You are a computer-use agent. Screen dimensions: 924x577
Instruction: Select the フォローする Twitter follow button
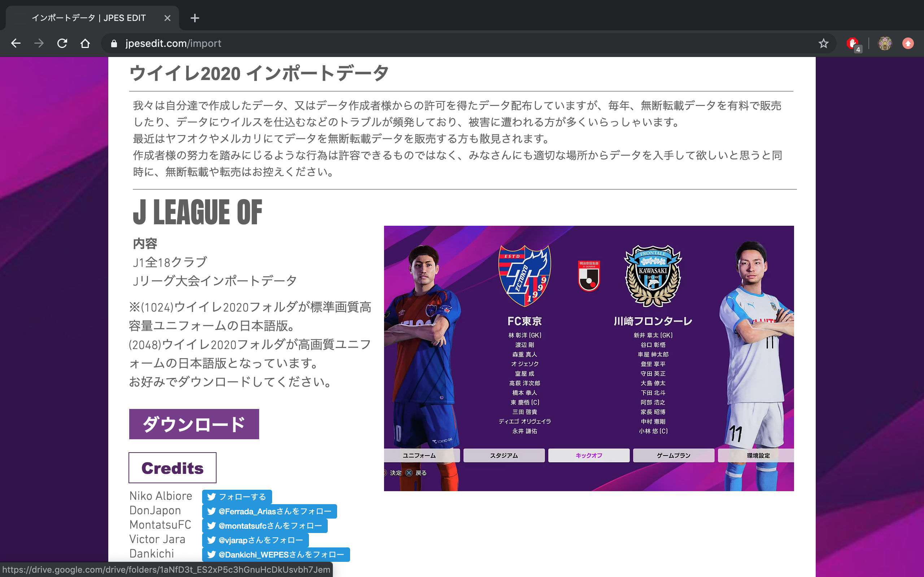pos(237,497)
